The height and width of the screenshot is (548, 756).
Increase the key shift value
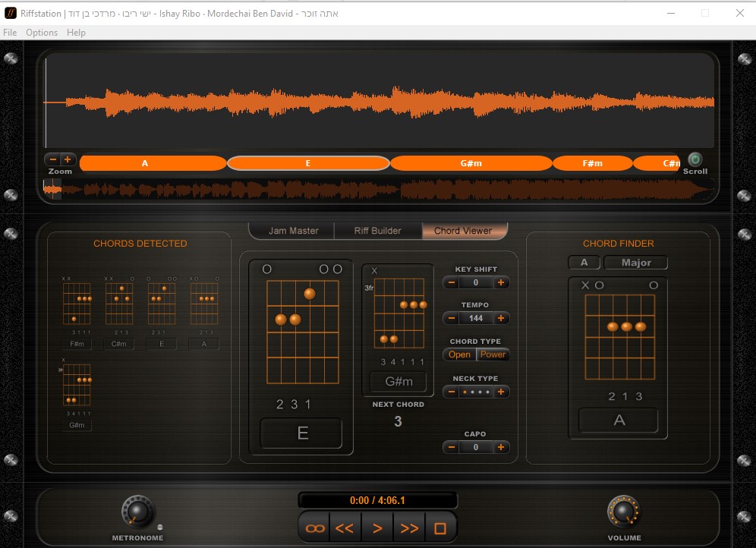point(501,282)
